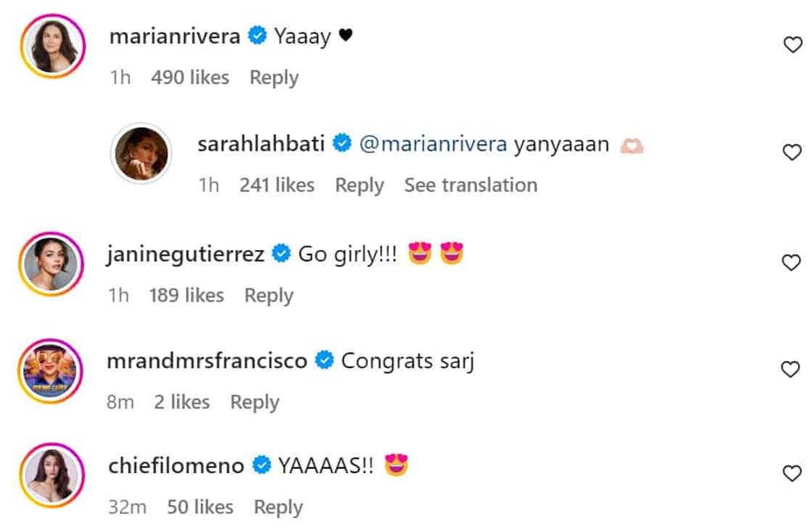Open the janinegutierrez username link
Image resolution: width=812 pixels, height=529 pixels.
(x=185, y=255)
